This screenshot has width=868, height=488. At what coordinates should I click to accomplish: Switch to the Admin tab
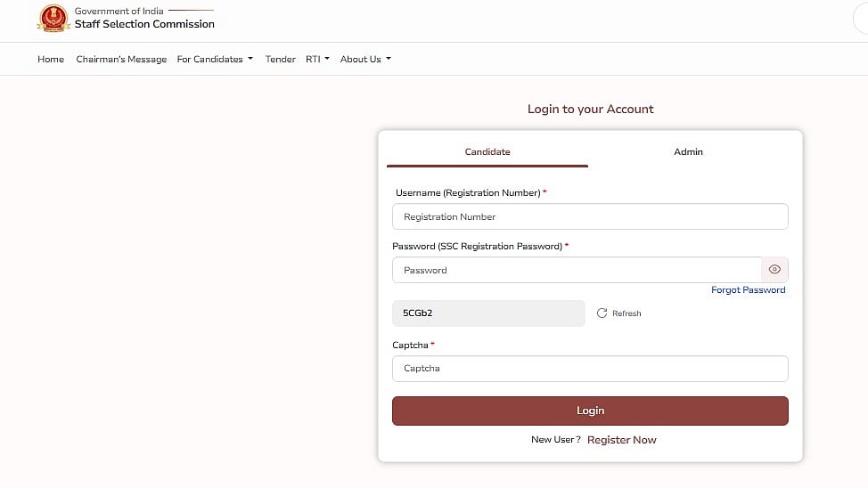[x=688, y=152]
